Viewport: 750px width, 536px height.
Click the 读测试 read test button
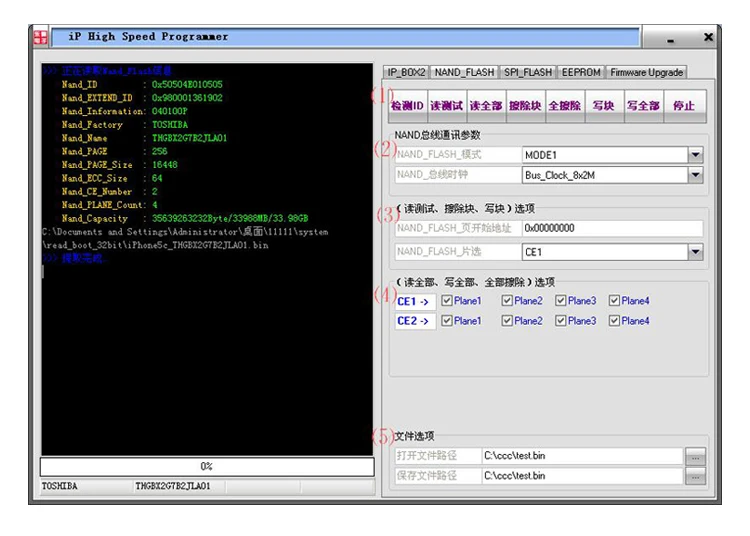pos(447,106)
